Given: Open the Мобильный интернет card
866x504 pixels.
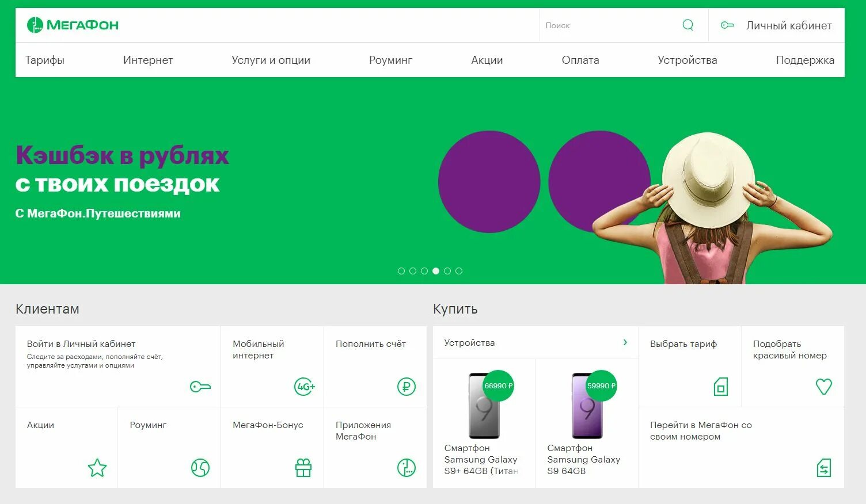Looking at the screenshot, I should pos(272,366).
